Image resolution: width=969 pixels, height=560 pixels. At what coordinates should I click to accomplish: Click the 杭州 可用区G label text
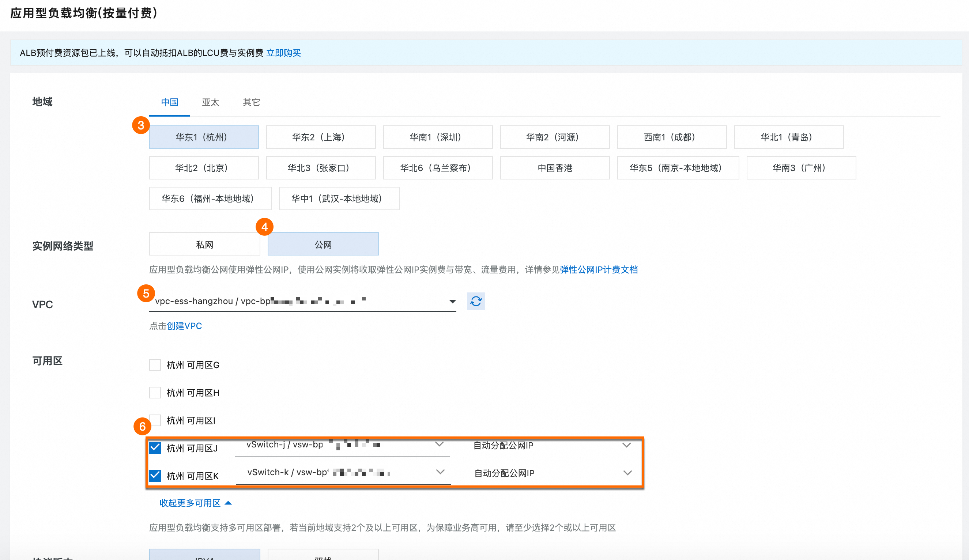(193, 365)
